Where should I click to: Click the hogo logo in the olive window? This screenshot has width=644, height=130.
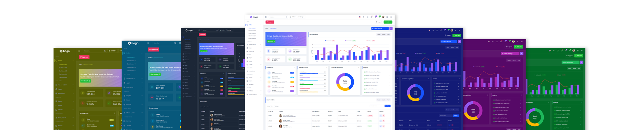click(65, 51)
